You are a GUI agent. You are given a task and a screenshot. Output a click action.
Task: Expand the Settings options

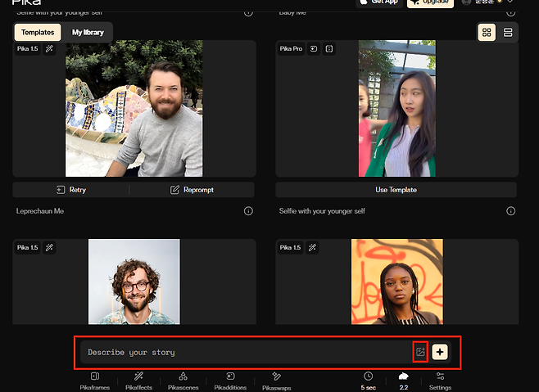click(x=440, y=381)
